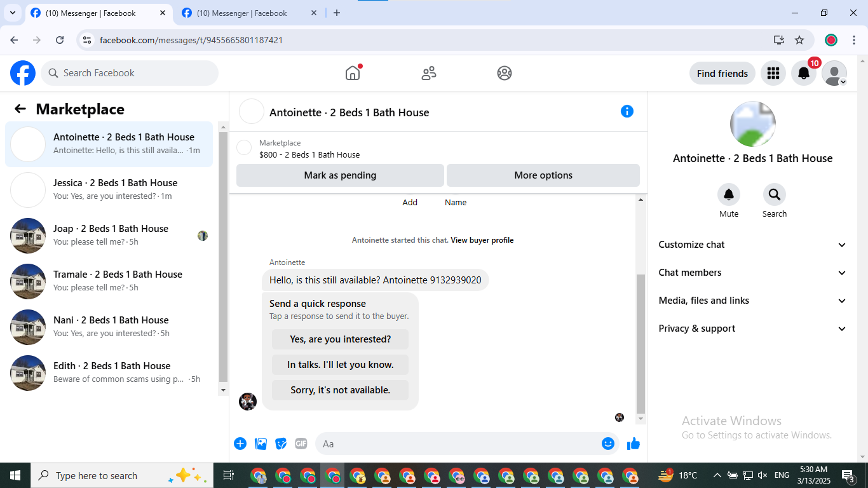Open the Groups icon in top navigation
Viewport: 868px width, 488px height.
505,73
